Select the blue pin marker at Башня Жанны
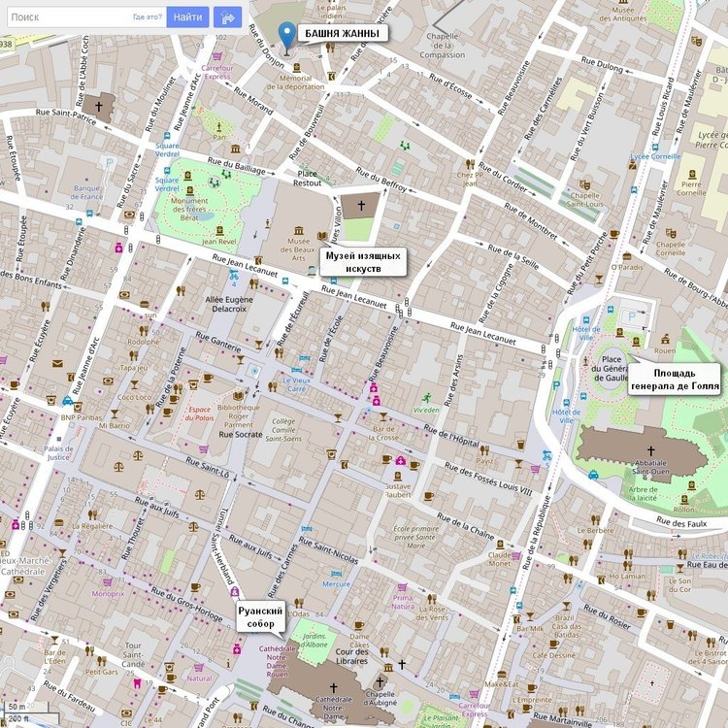Viewport: 728px width, 728px height. [285, 34]
